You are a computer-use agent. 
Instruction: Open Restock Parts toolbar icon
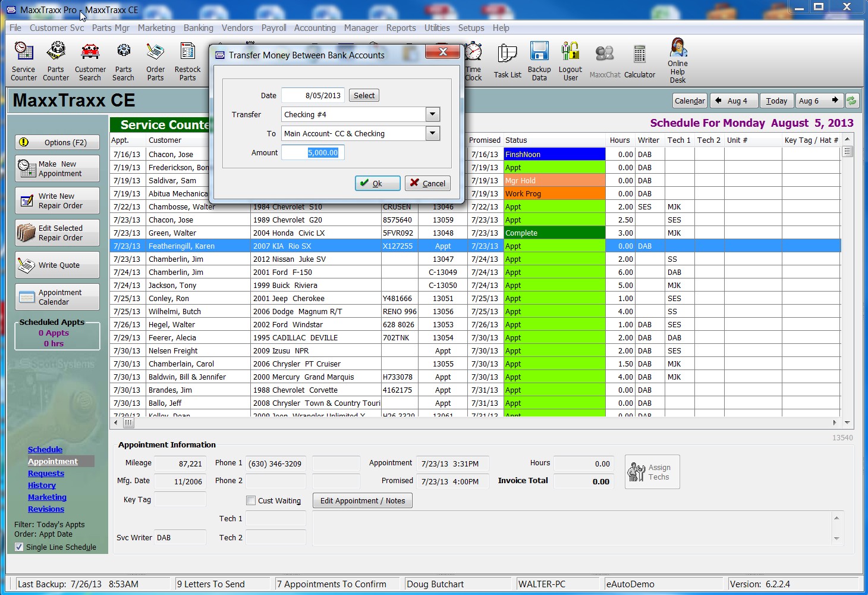(x=187, y=61)
